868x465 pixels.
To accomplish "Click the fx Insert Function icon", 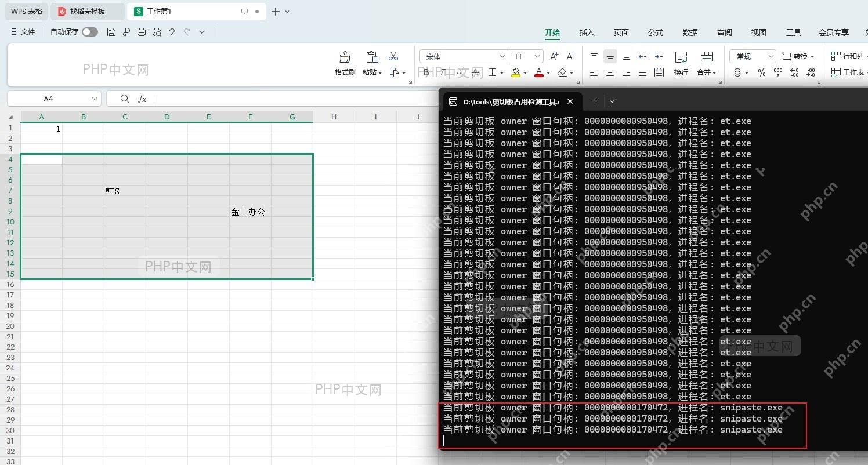I will 142,99.
